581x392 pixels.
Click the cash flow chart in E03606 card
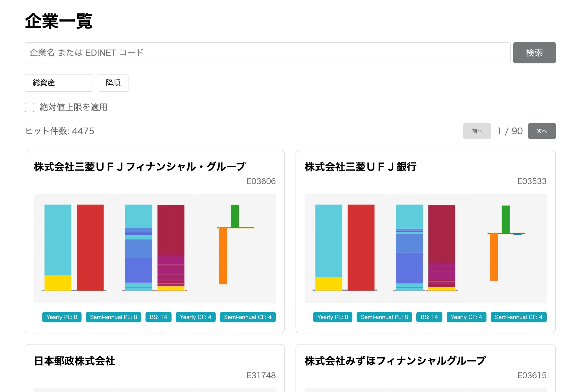click(x=236, y=249)
